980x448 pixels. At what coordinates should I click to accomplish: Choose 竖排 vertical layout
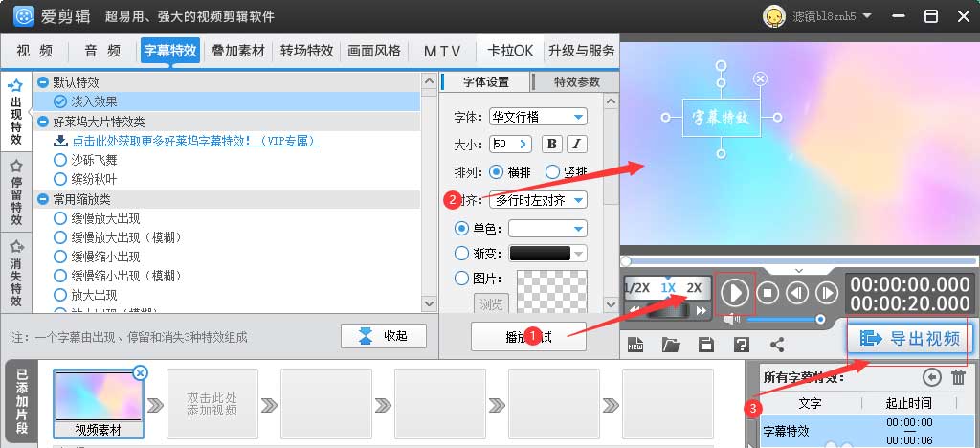(552, 171)
